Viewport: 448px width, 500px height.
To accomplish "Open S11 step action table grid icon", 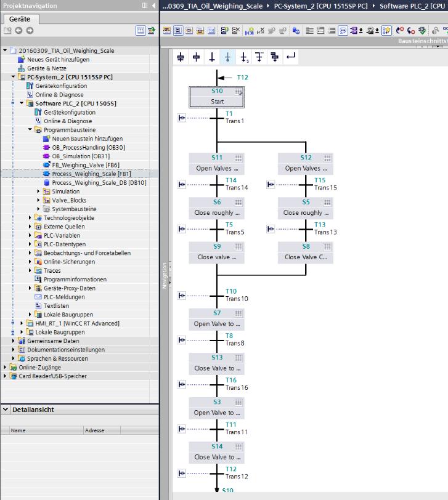I will pos(238,158).
